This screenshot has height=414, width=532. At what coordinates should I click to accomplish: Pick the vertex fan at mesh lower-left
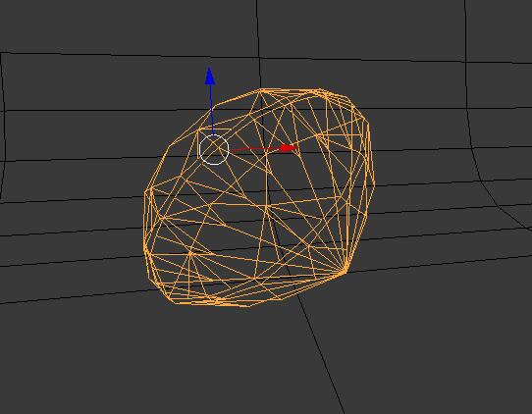click(x=190, y=253)
